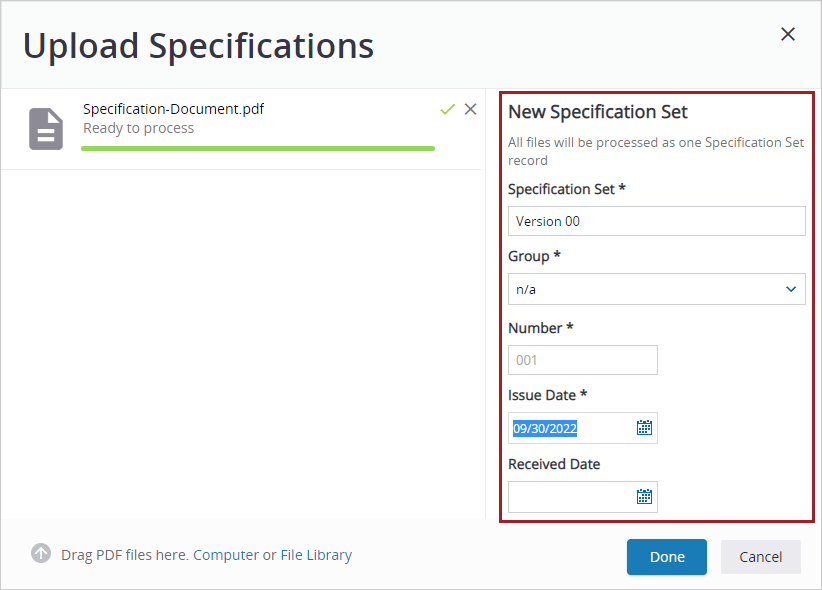Viewport: 822px width, 590px height.
Task: Remove Specification-Document.pdf using the X icon
Action: point(470,109)
